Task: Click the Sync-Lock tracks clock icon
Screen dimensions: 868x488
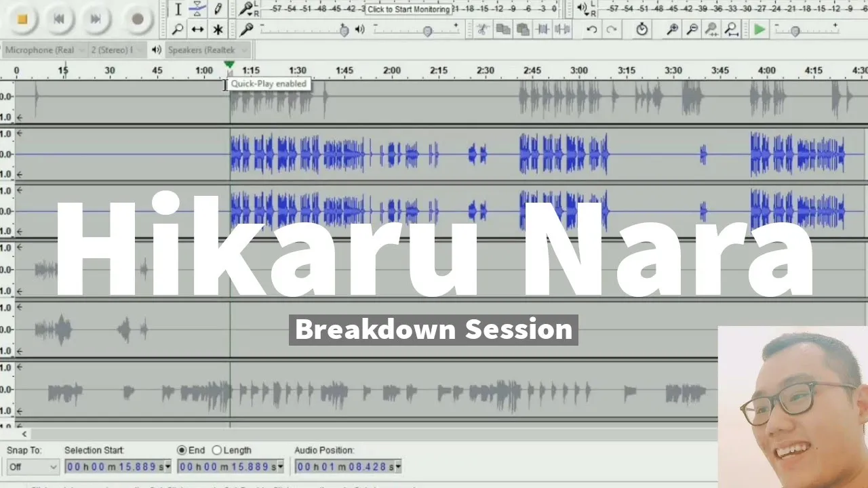Action: [x=642, y=29]
